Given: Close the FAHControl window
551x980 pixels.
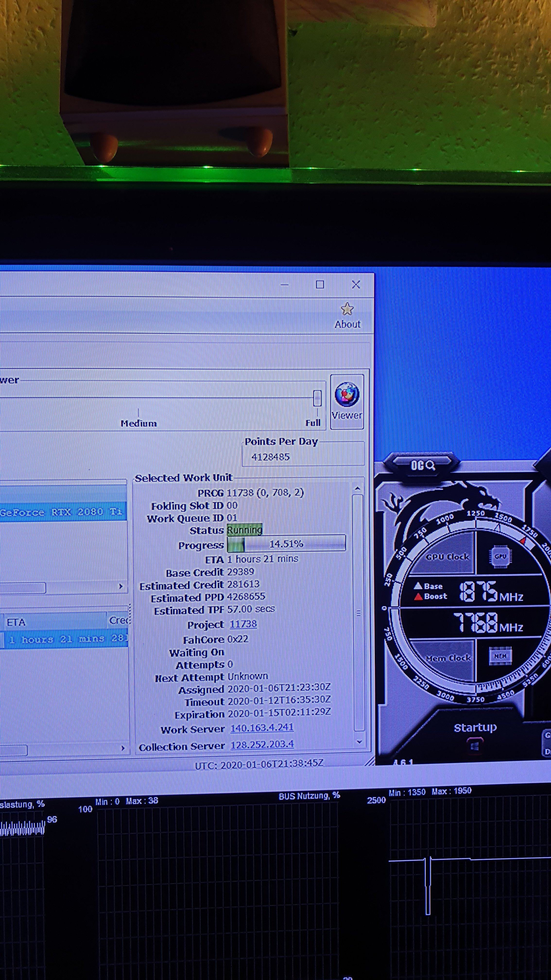Looking at the screenshot, I should click(x=356, y=284).
